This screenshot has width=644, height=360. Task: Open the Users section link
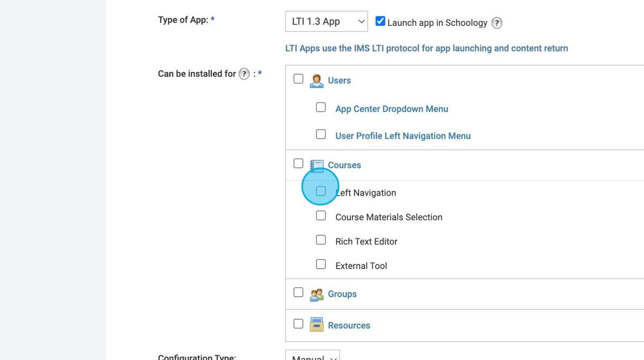point(339,80)
